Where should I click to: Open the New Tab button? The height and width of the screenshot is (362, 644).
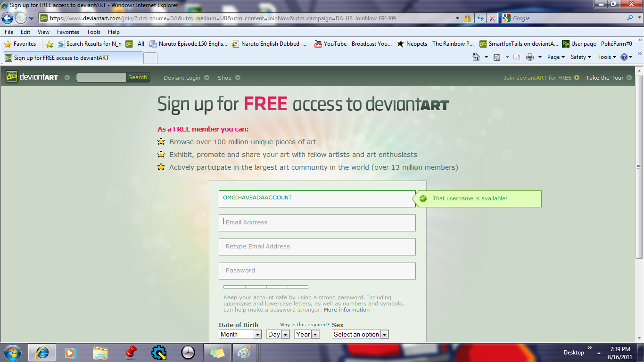tap(150, 58)
